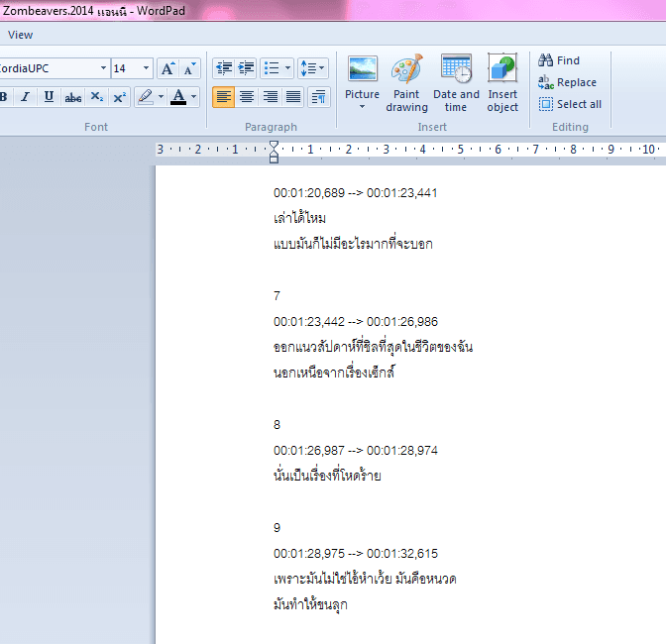The height and width of the screenshot is (644, 666).
Task: Click the Decrease indent button
Action: (x=223, y=68)
